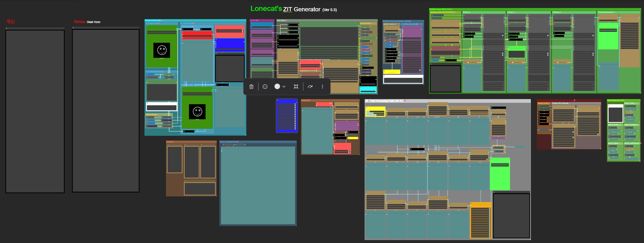Click smiley image preview in Image Load
The image size is (644, 243).
pos(162,50)
